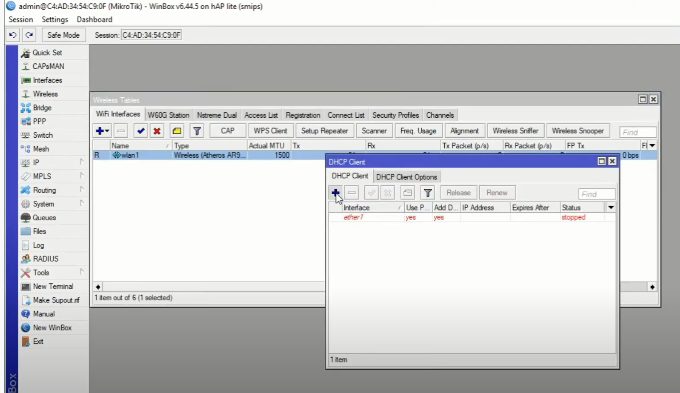Expand Tools submenu in sidebar
Screen dimensions: 680x393
(x=82, y=272)
